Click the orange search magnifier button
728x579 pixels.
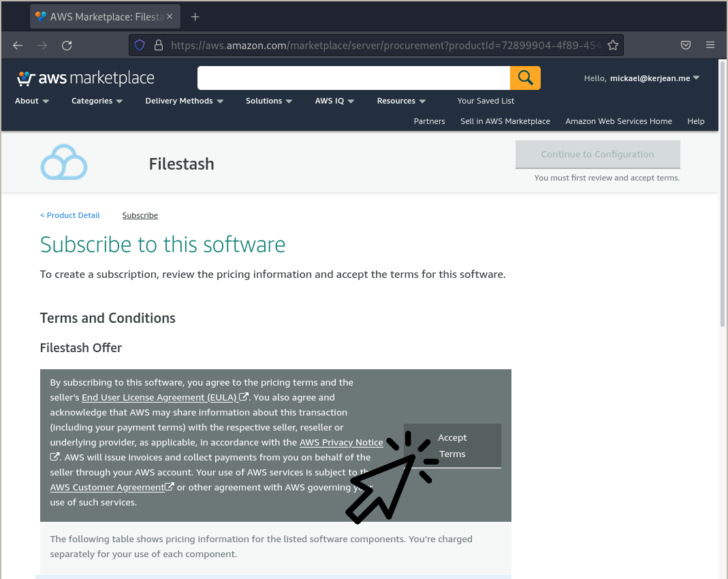coord(525,78)
